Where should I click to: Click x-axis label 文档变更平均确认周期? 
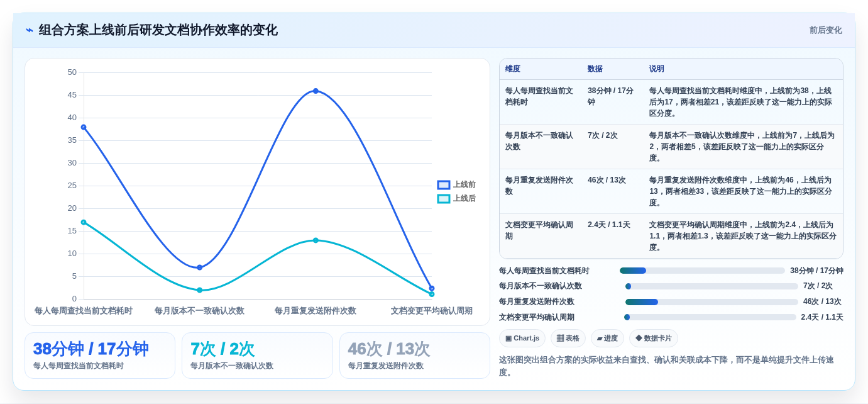[x=432, y=311]
